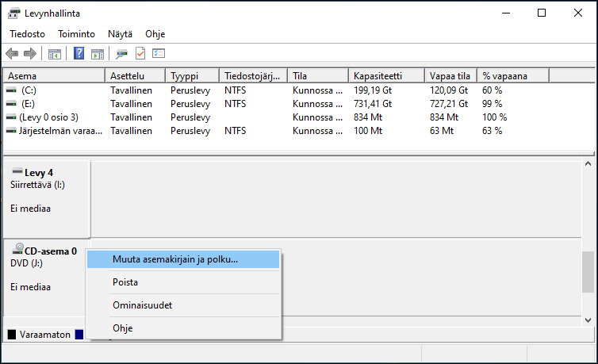598x364 pixels.
Task: Choose Poista from the context menu
Action: (125, 282)
